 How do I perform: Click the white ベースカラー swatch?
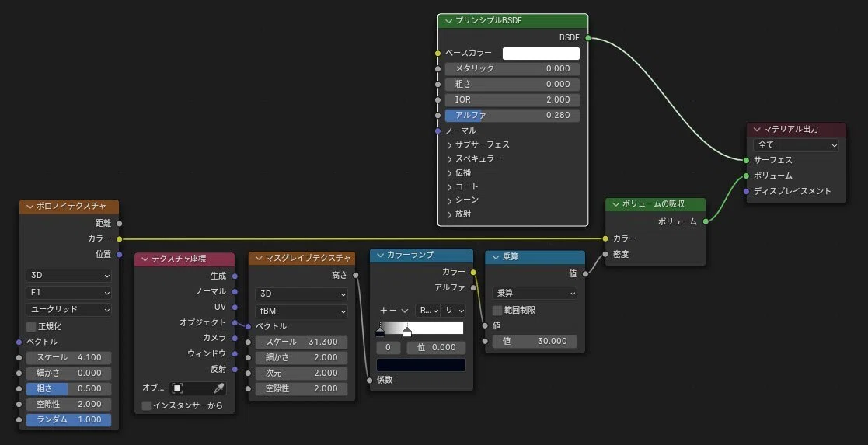point(541,53)
